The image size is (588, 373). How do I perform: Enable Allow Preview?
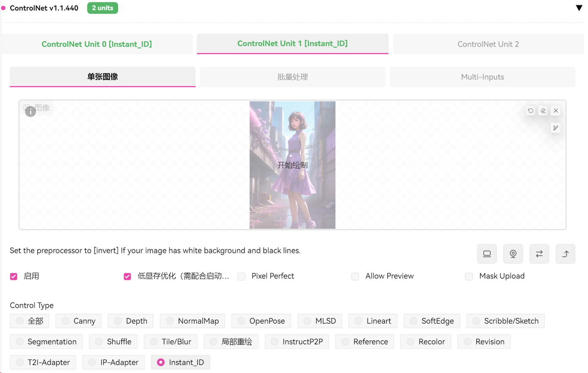pos(355,276)
